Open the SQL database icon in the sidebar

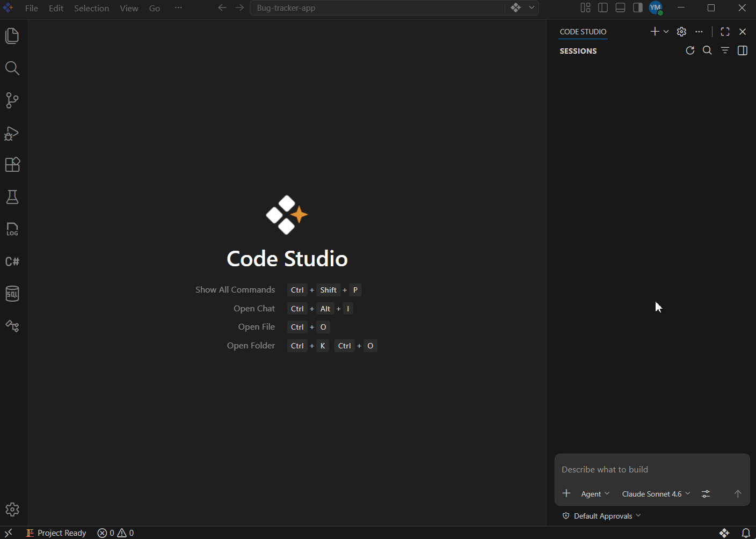12,294
